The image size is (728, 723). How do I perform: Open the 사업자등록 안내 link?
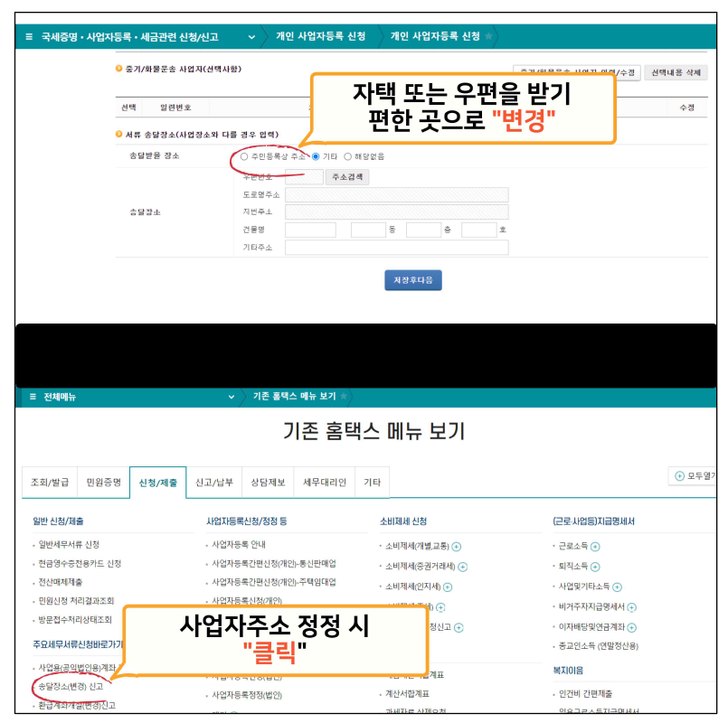239,545
